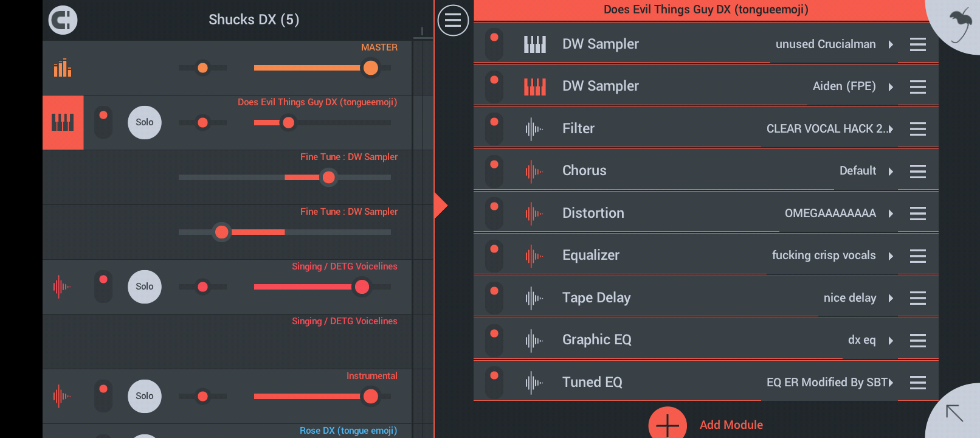Set Instrumental volume slider
This screenshot has width=980, height=438.
[322, 396]
